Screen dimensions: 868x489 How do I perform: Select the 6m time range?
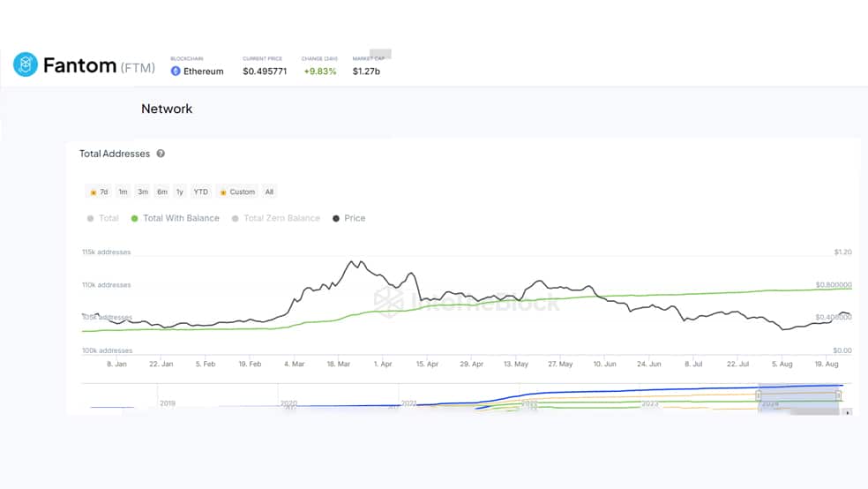point(162,192)
